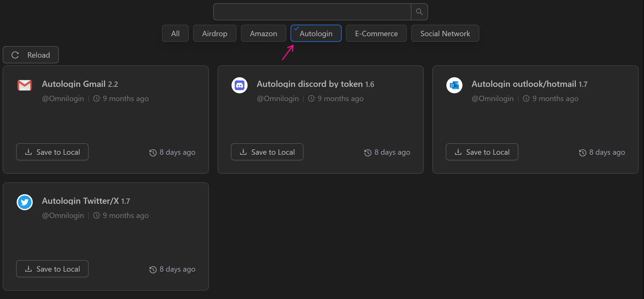Save Autologin discord by token to Local
Viewport: 644px width, 299px height.
click(x=267, y=152)
